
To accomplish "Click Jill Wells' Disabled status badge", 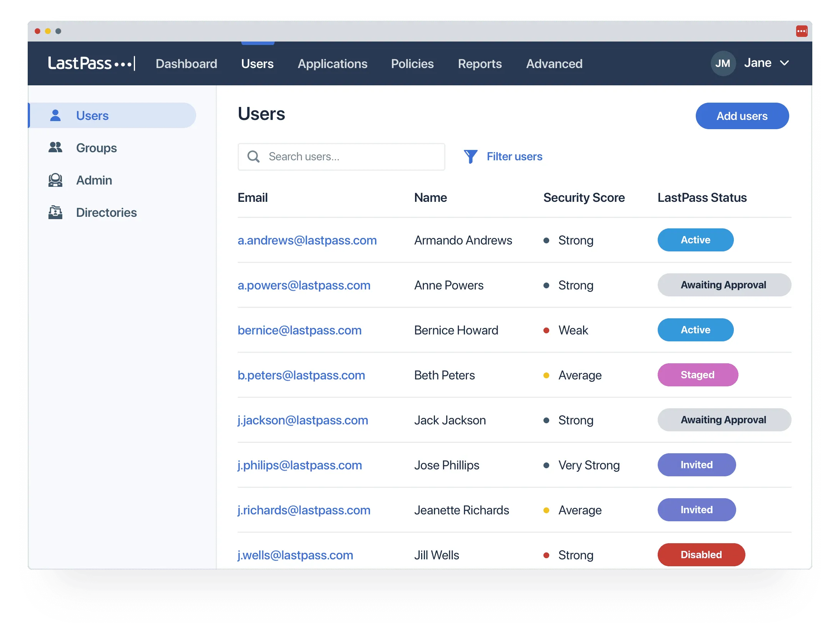I will (701, 555).
